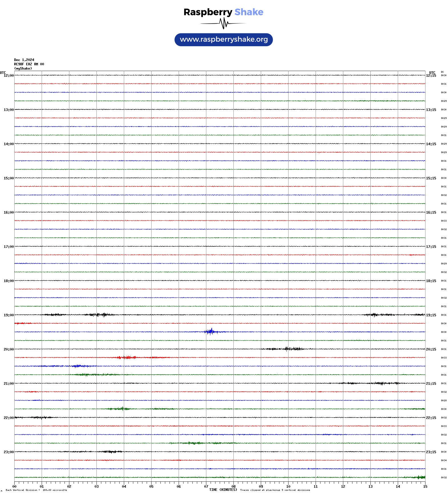Select the 'Dec 1,2024' date text
448x494 pixels.
click(x=24, y=60)
